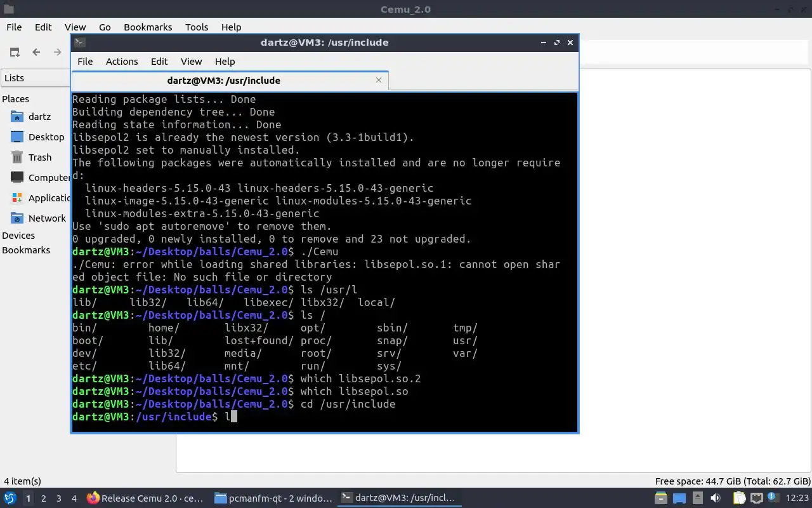This screenshot has height=508, width=812.
Task: Open the file manager Help menu
Action: point(231,27)
